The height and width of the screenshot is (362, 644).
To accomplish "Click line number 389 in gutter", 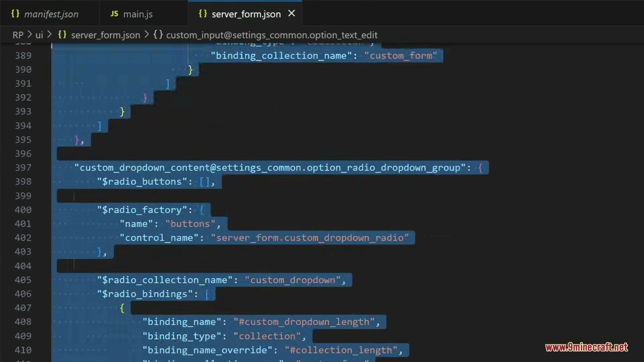I will point(23,56).
